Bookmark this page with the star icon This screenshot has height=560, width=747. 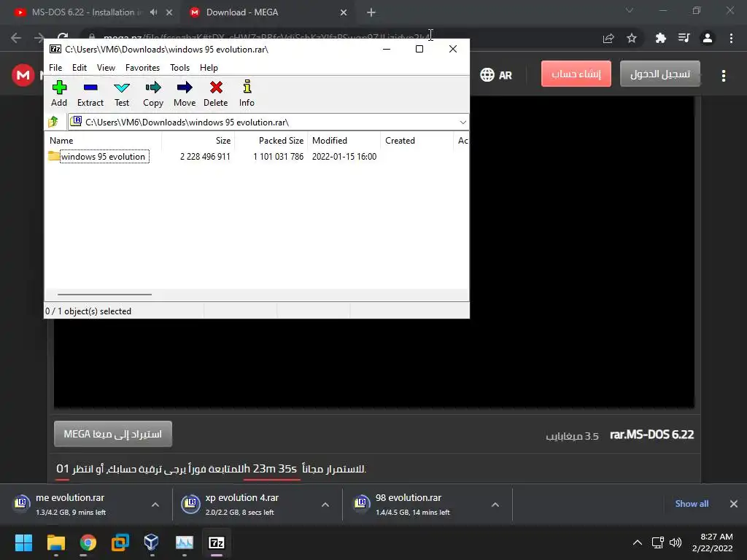(x=632, y=38)
